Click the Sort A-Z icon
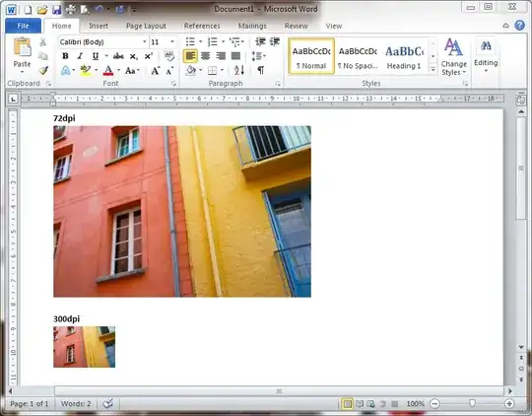The height and width of the screenshot is (416, 532). coord(238,70)
